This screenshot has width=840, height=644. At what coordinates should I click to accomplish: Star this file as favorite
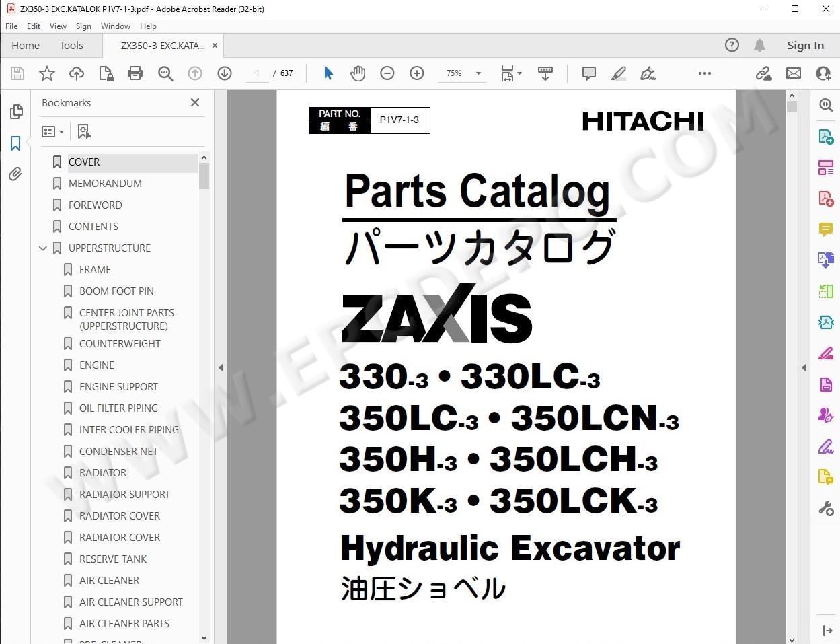(47, 73)
